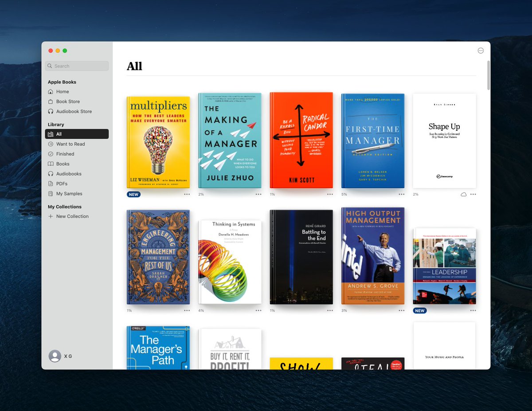Open the Multipliers book cover
The height and width of the screenshot is (411, 532).
158,142
